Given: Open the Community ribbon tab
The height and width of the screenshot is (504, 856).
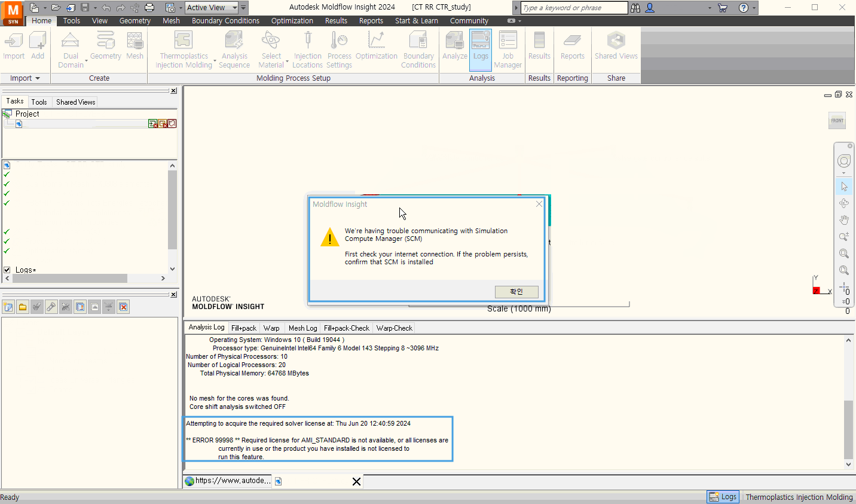Looking at the screenshot, I should (469, 20).
